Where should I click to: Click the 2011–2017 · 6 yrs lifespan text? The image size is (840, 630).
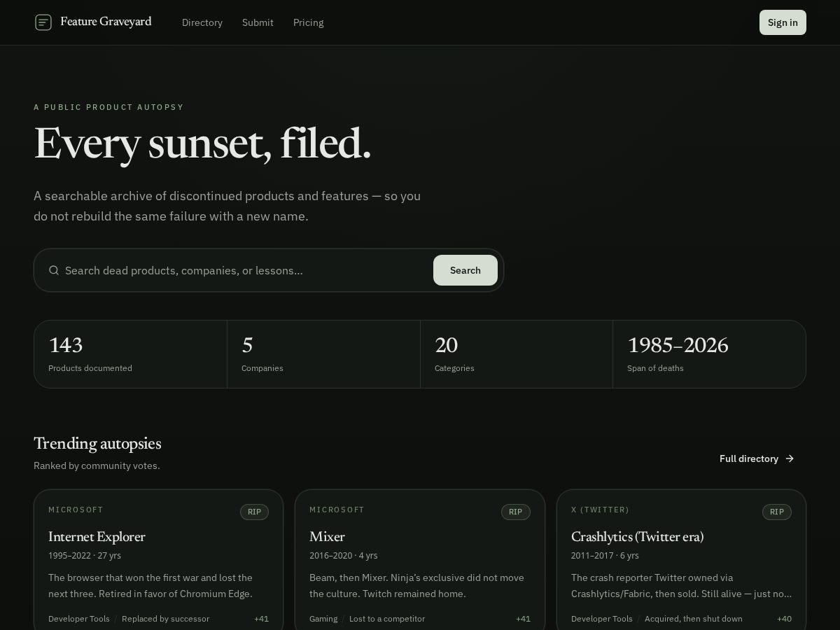[605, 556]
